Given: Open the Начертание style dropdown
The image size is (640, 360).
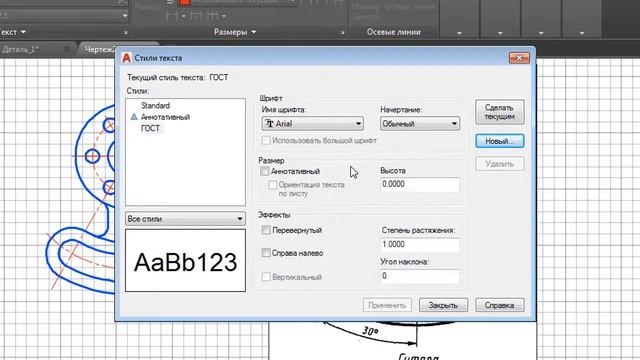Looking at the screenshot, I should point(420,123).
